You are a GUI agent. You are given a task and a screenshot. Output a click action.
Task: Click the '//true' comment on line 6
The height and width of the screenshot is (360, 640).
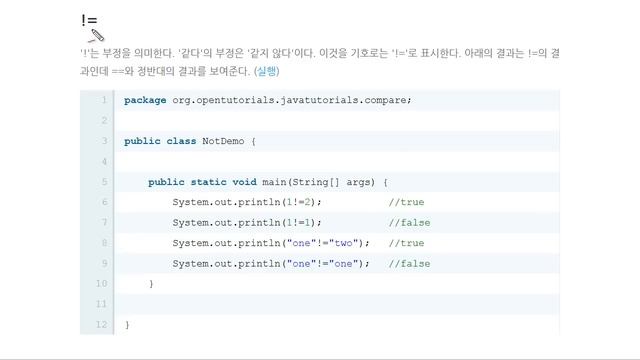click(x=407, y=202)
